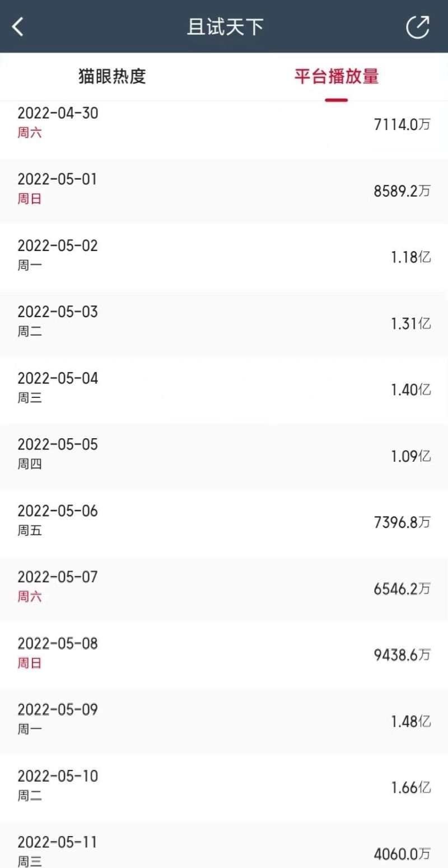Click the 6546.2万 value
The height and width of the screenshot is (868, 448).
point(402,589)
